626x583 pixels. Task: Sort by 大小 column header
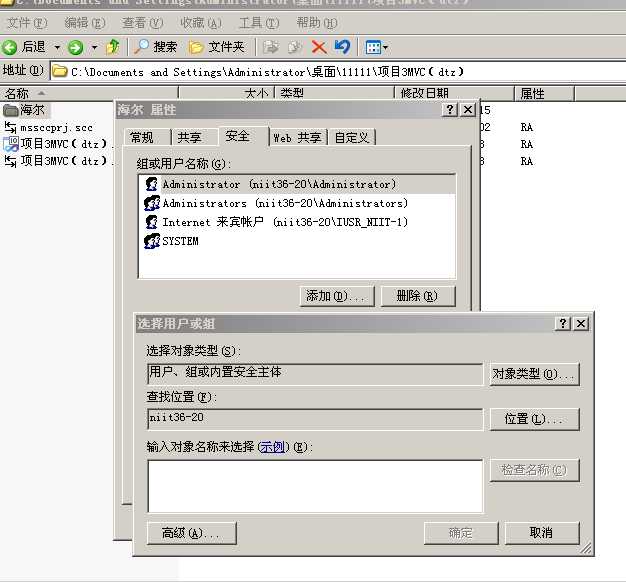[x=226, y=93]
